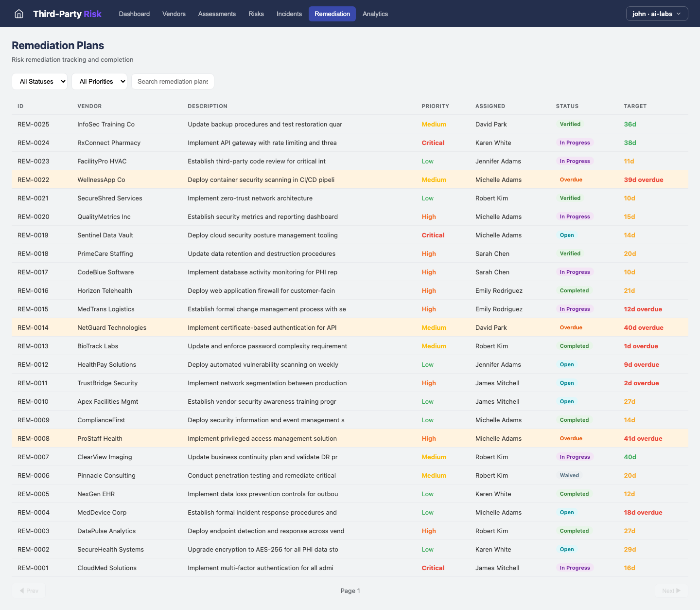The image size is (700, 610).
Task: Click the search remediation plans field
Action: point(173,81)
